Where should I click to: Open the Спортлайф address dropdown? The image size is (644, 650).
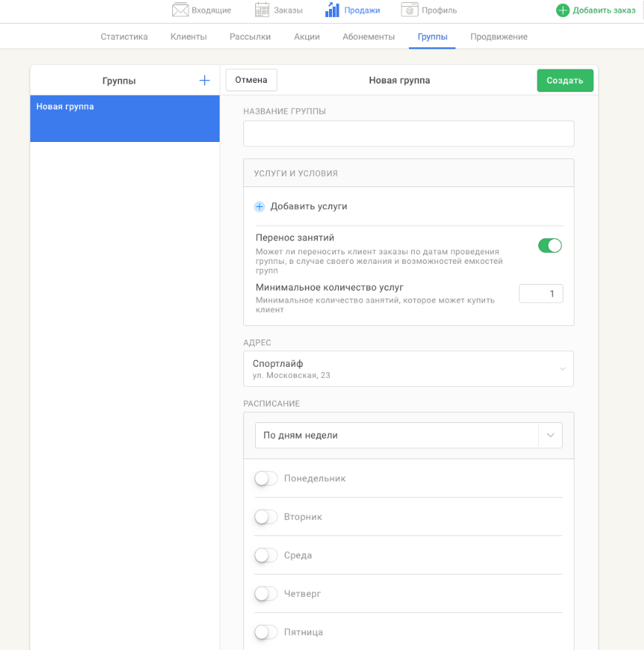pos(408,369)
